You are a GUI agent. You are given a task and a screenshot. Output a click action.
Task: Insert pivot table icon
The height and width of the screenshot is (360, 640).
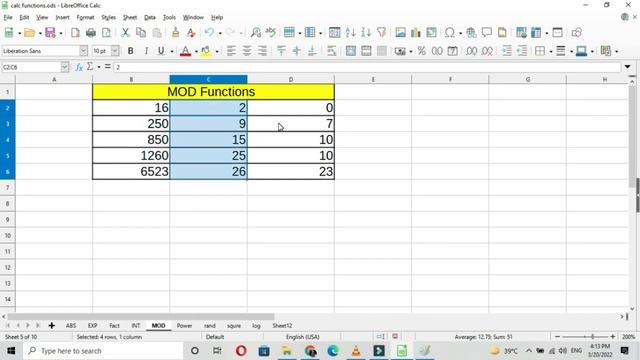point(431,33)
